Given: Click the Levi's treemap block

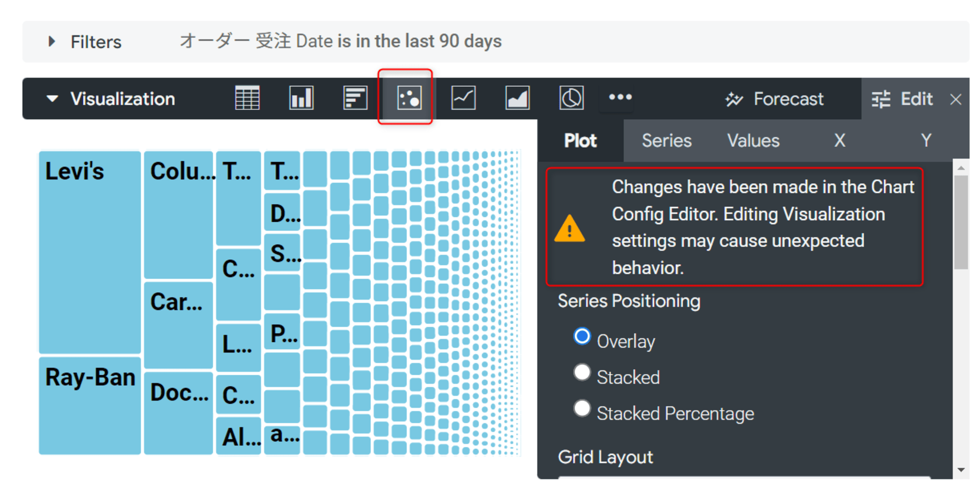Looking at the screenshot, I should point(90,252).
